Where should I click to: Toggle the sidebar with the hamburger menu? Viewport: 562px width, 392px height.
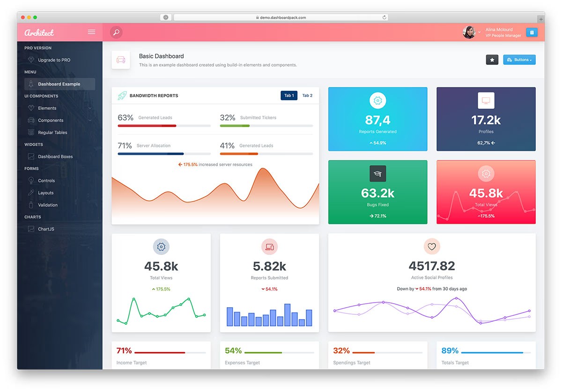[x=91, y=32]
